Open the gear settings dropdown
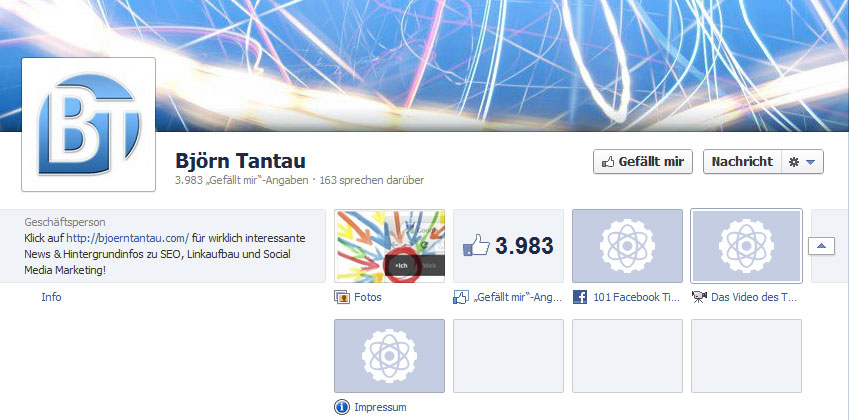Screen dimensions: 849x420 pos(801,162)
